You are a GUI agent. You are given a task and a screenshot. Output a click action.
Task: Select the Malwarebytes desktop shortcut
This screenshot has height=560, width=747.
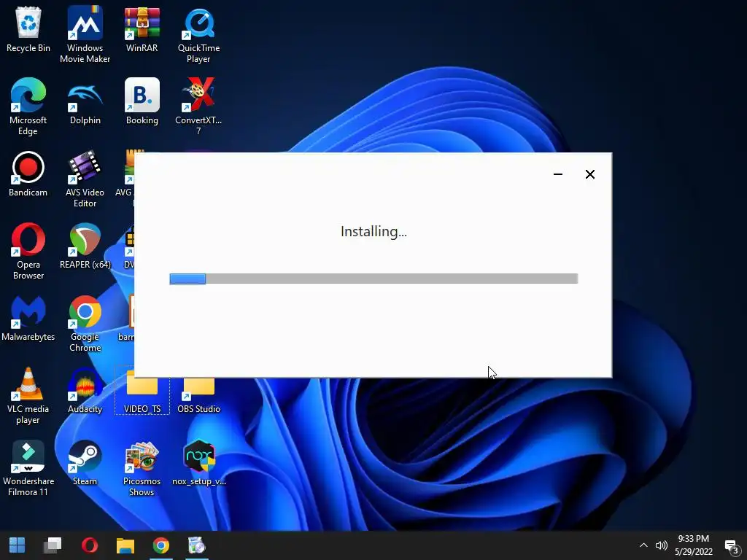(x=28, y=319)
